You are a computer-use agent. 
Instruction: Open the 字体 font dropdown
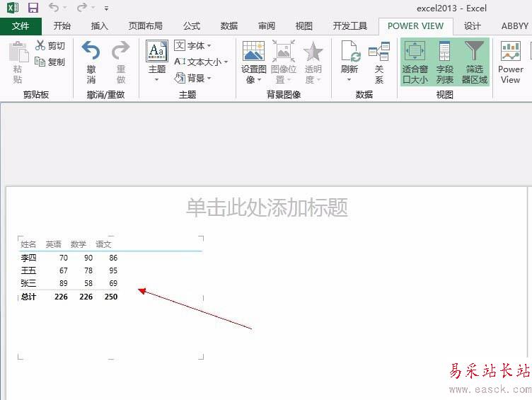(x=192, y=45)
